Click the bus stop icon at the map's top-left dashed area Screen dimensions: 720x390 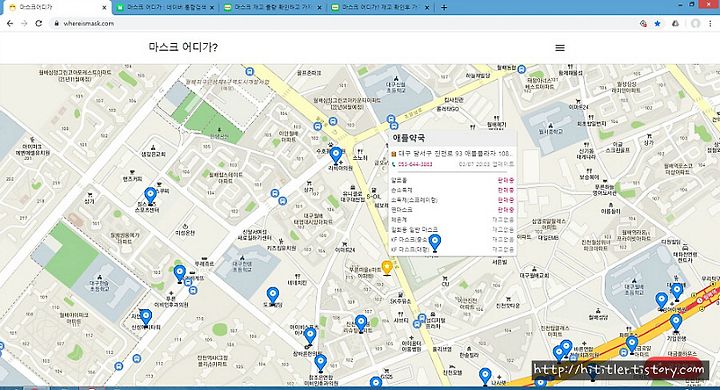(249, 71)
